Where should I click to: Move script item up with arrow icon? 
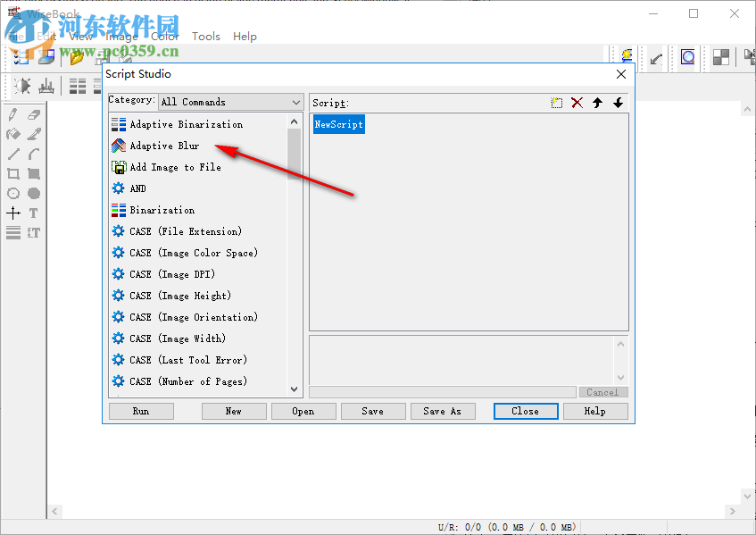coord(597,103)
